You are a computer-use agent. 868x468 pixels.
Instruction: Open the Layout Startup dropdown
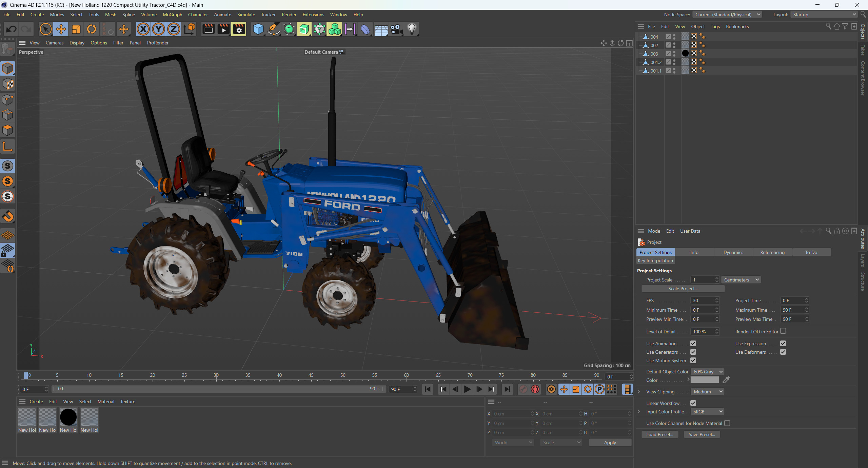[x=824, y=15]
